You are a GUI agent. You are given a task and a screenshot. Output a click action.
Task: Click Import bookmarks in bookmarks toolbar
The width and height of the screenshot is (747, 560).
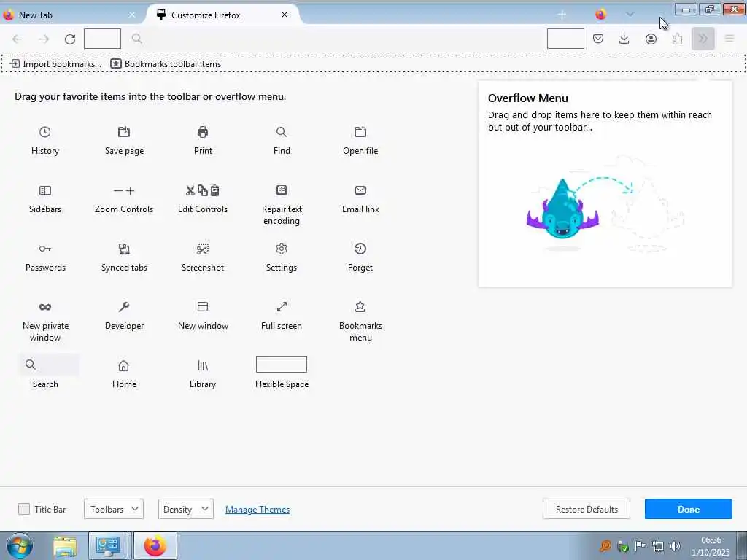(x=55, y=64)
